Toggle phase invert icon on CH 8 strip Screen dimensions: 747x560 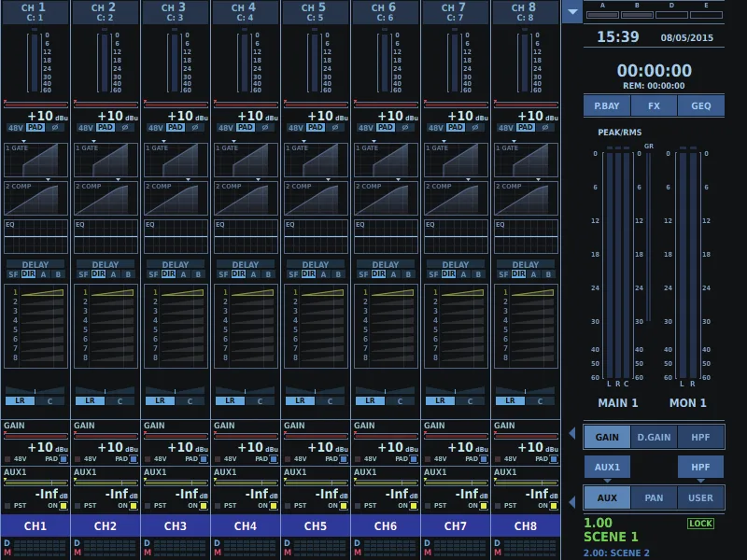[x=545, y=128]
